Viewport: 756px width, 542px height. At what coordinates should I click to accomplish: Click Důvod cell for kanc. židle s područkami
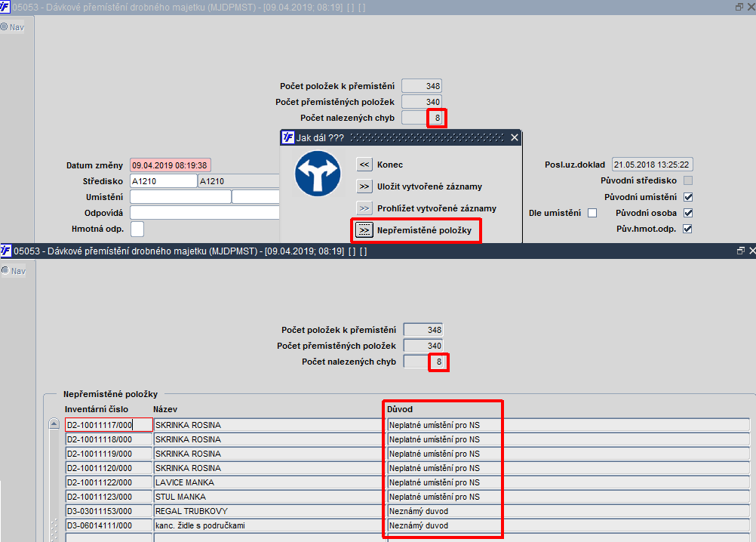(568, 525)
